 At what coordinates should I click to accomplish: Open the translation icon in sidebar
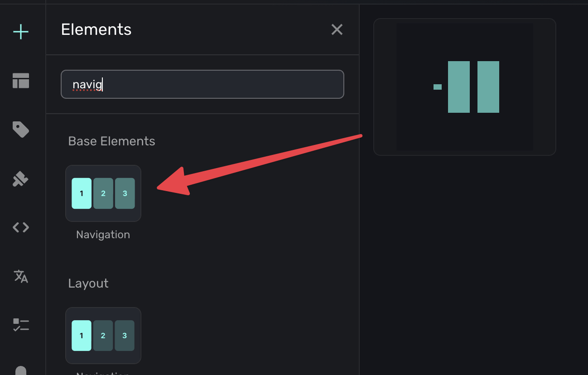tap(21, 276)
